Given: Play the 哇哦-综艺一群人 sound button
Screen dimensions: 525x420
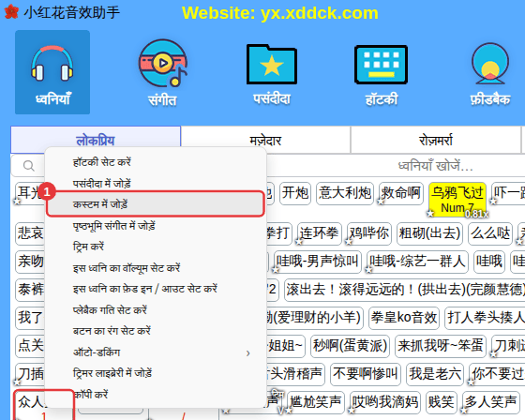Looking at the screenshot, I should pyautogui.click(x=417, y=262).
